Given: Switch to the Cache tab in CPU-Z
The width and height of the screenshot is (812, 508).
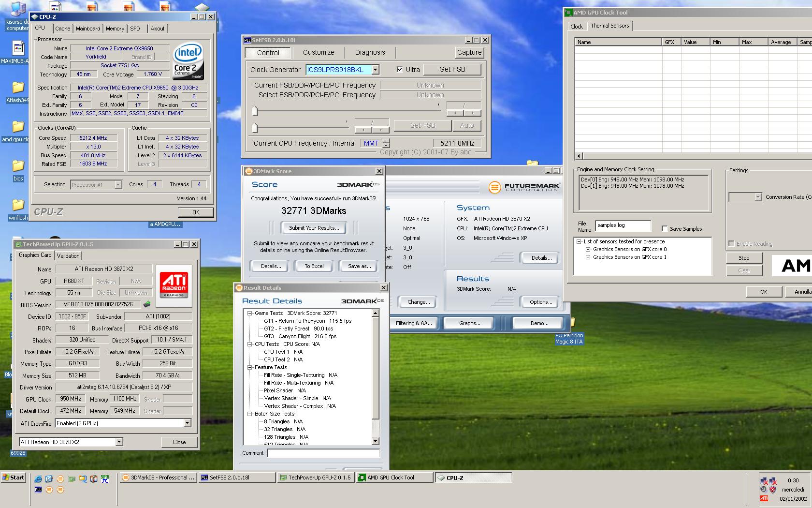Looking at the screenshot, I should tap(62, 29).
